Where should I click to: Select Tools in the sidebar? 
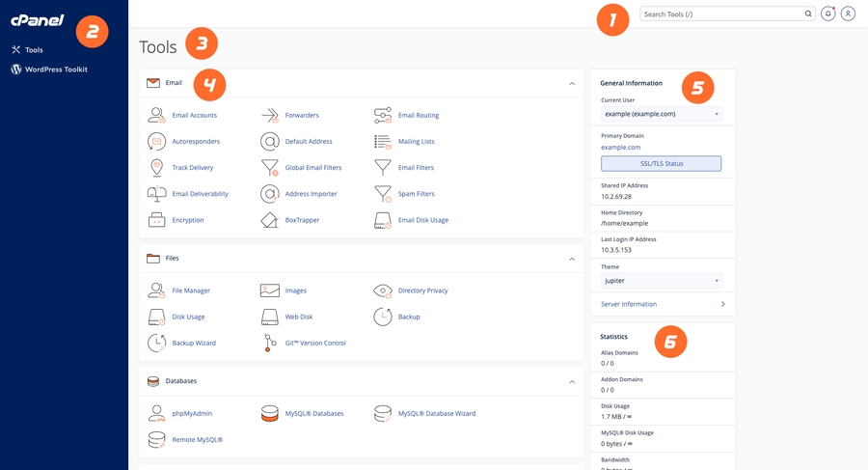click(x=33, y=49)
